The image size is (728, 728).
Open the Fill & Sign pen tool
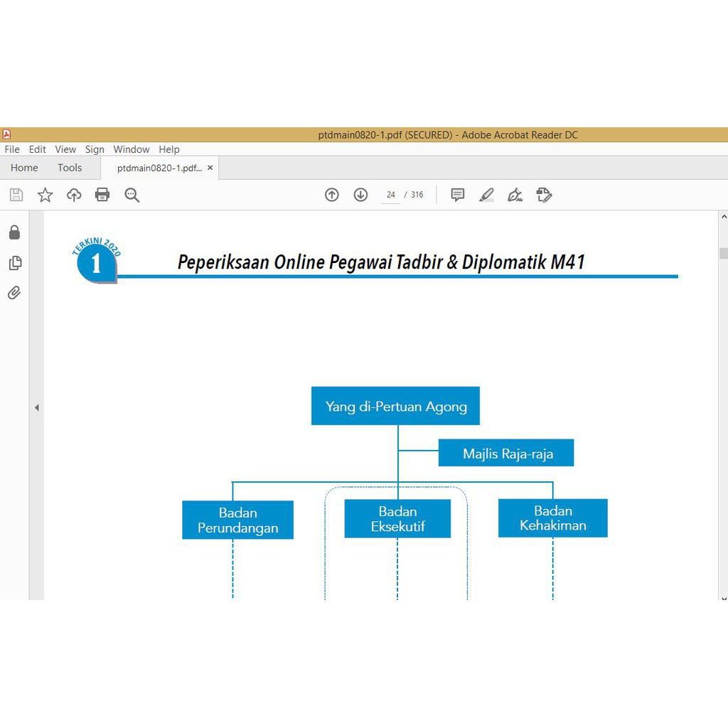coord(515,195)
